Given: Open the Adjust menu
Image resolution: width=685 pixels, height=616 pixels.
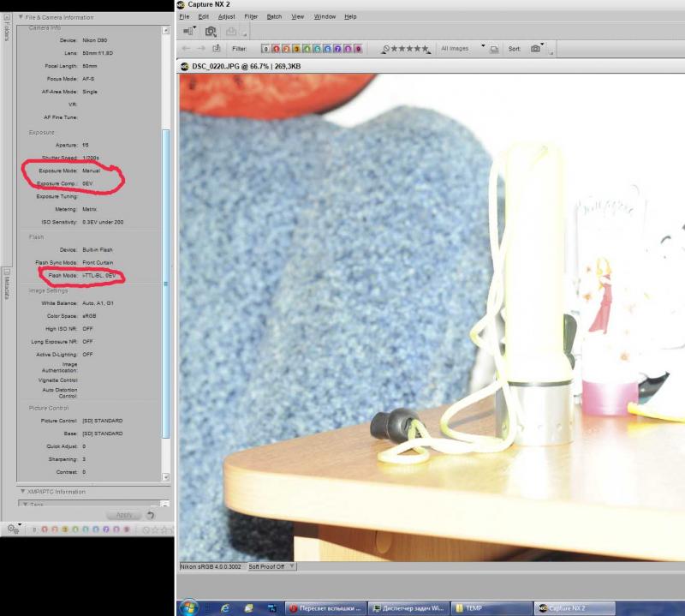Looking at the screenshot, I should coord(226,16).
